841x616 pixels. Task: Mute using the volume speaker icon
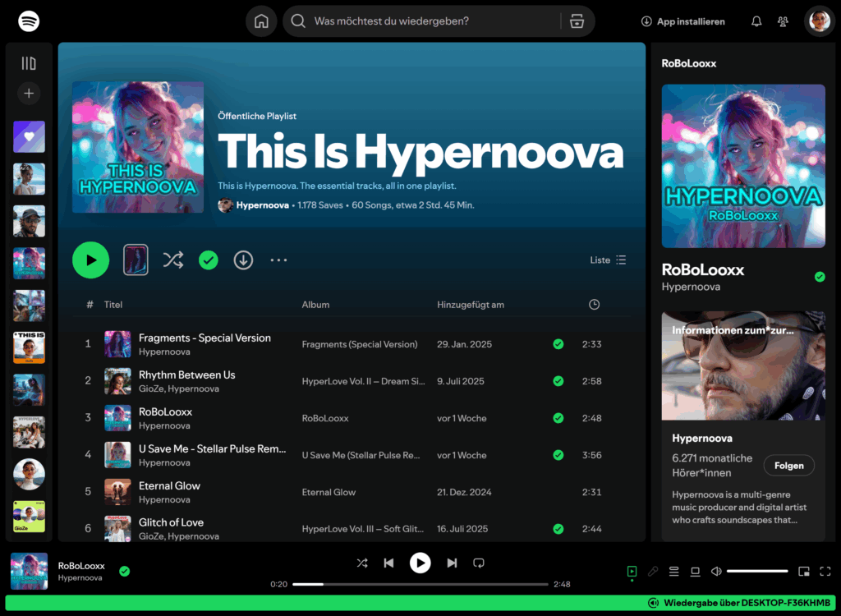coord(716,572)
